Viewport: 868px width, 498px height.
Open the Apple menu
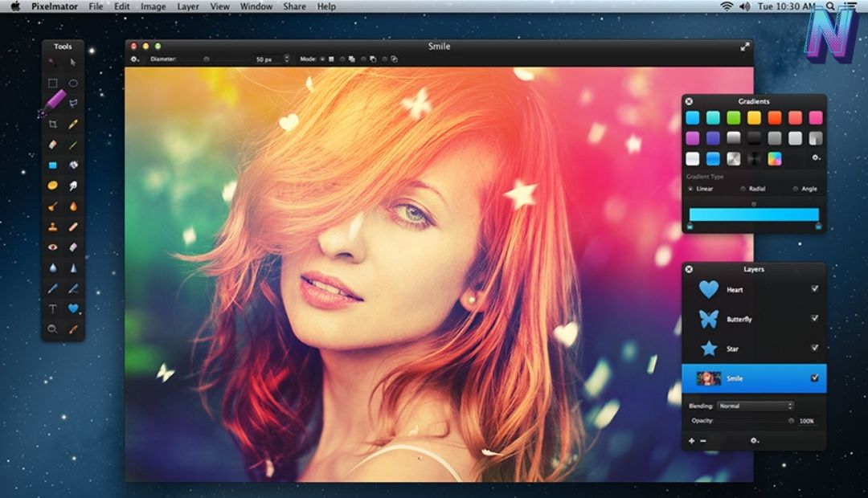(15, 6)
